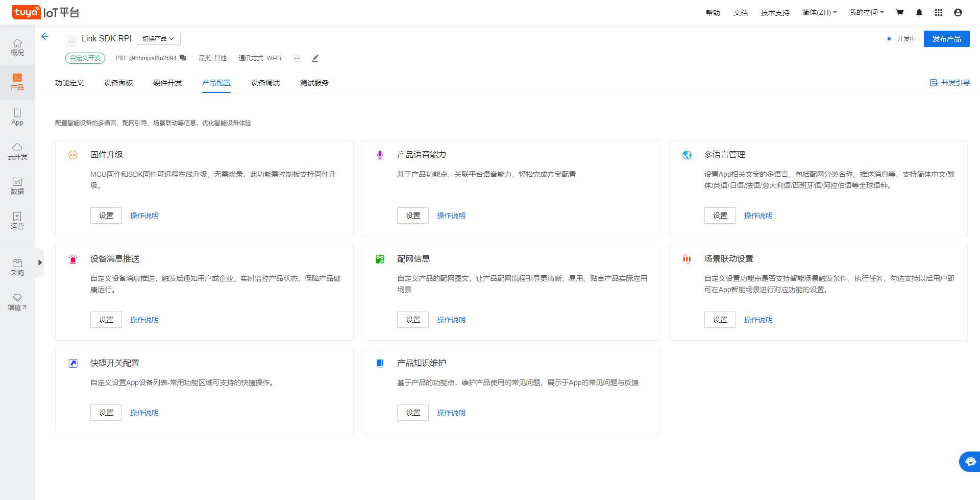
Task: Click 设置 for 固件升级
Action: [106, 216]
